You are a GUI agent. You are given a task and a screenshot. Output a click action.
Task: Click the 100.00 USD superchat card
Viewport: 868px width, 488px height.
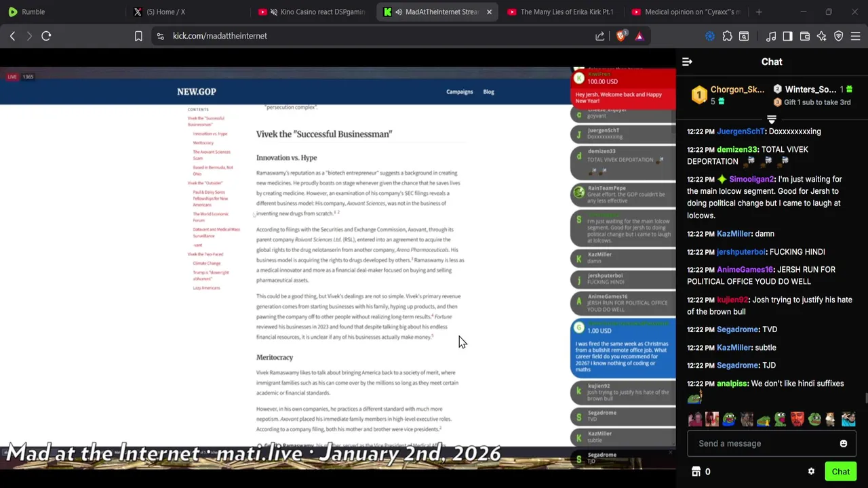click(623, 88)
